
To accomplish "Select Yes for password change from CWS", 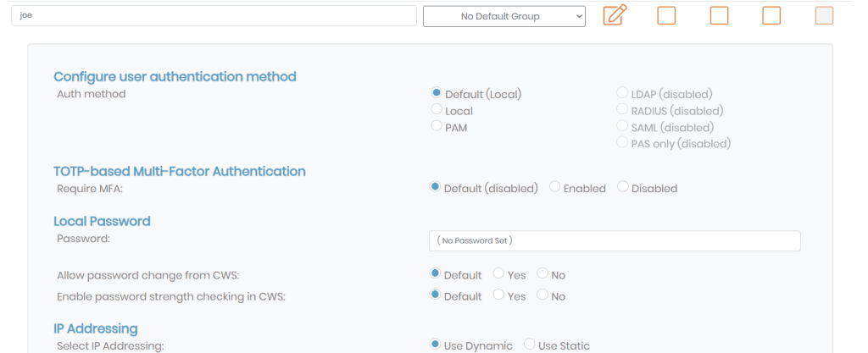I will click(x=499, y=273).
